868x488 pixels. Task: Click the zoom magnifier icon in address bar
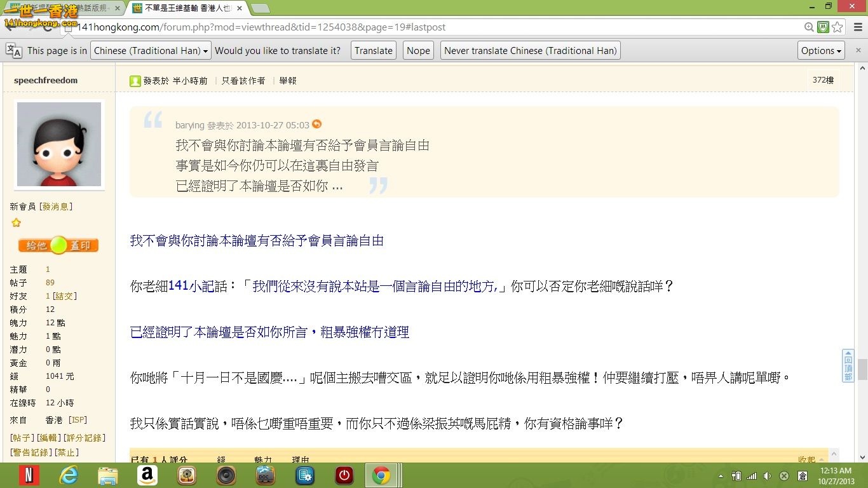[x=809, y=27]
